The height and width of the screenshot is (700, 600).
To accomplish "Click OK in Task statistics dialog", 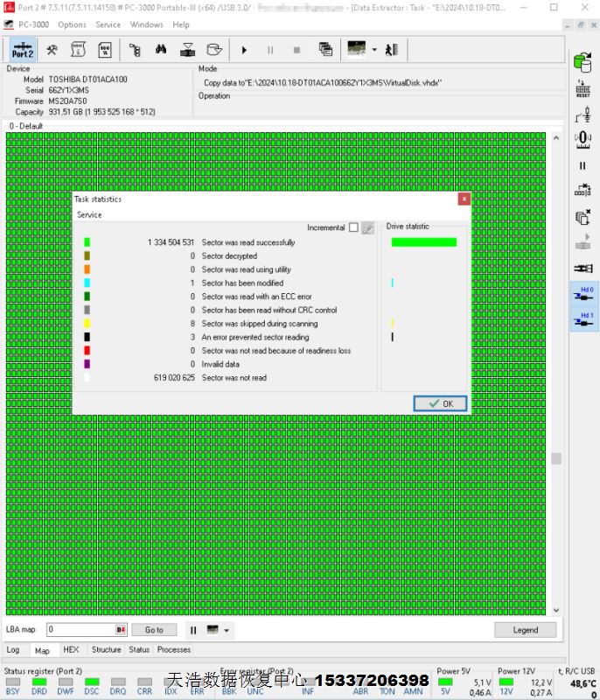I will (440, 403).
